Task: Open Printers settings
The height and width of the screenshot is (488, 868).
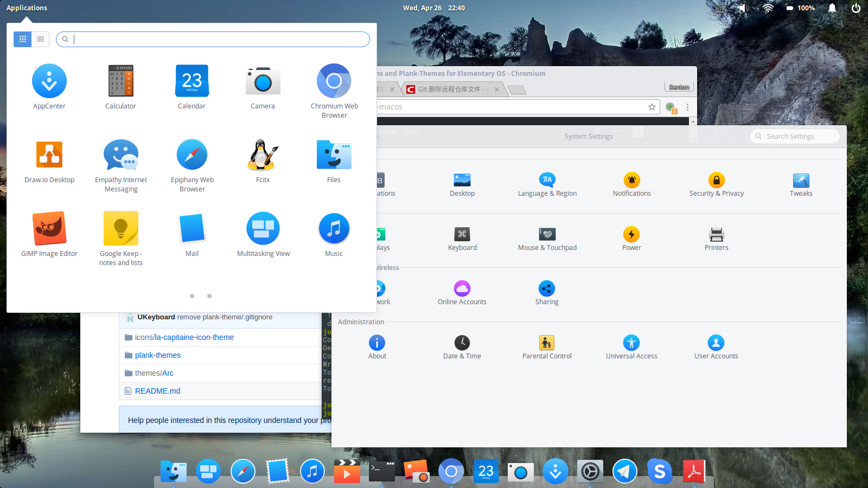Action: [x=716, y=239]
